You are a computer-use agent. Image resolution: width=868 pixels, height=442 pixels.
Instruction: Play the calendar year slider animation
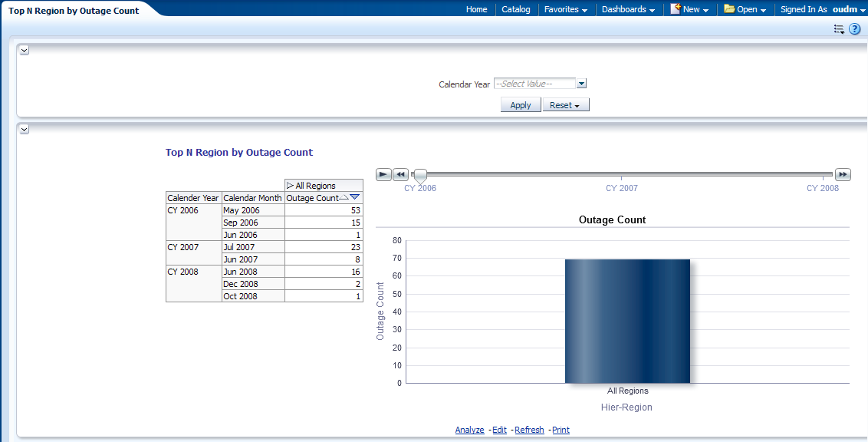click(383, 174)
